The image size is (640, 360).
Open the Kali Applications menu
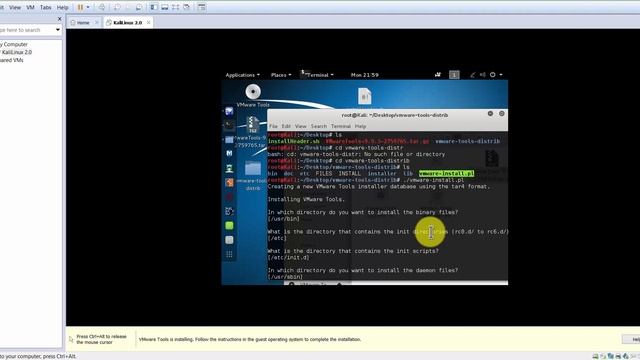pos(242,75)
